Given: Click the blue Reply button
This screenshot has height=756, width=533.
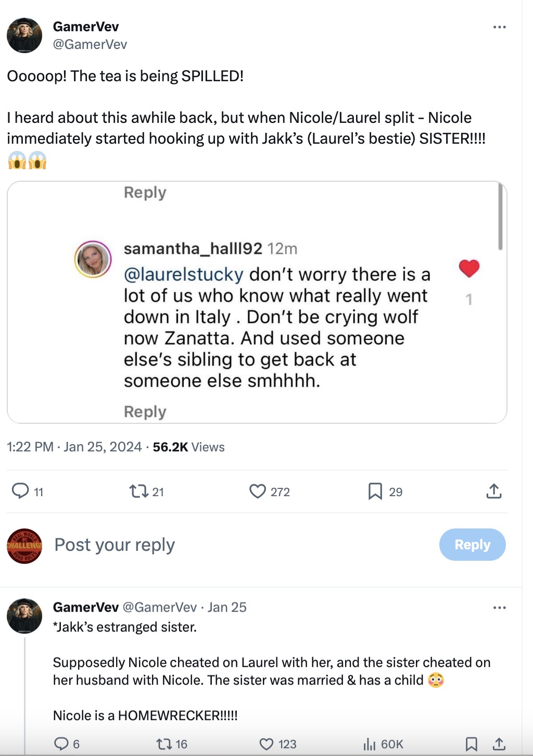Looking at the screenshot, I should coord(472,545).
